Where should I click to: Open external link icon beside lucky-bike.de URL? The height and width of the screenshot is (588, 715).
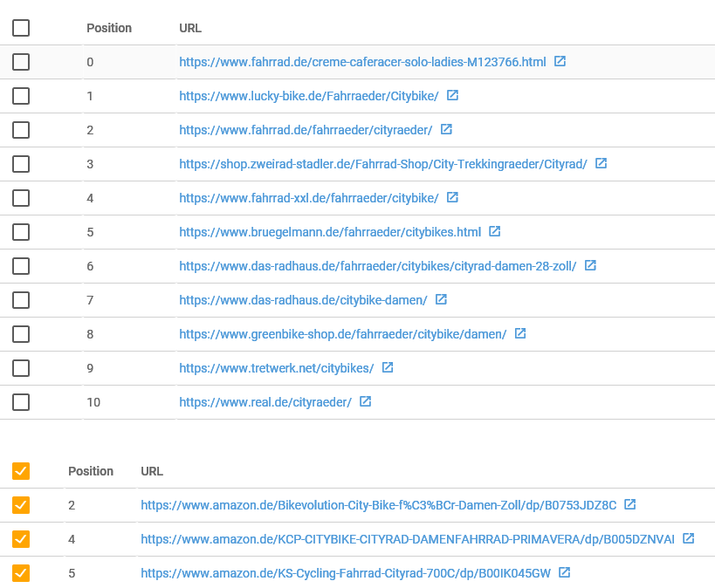452,95
